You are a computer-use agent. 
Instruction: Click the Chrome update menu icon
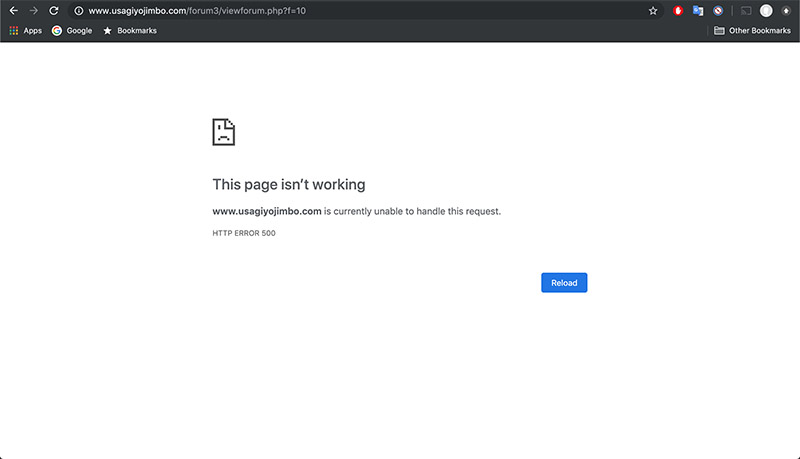[786, 11]
